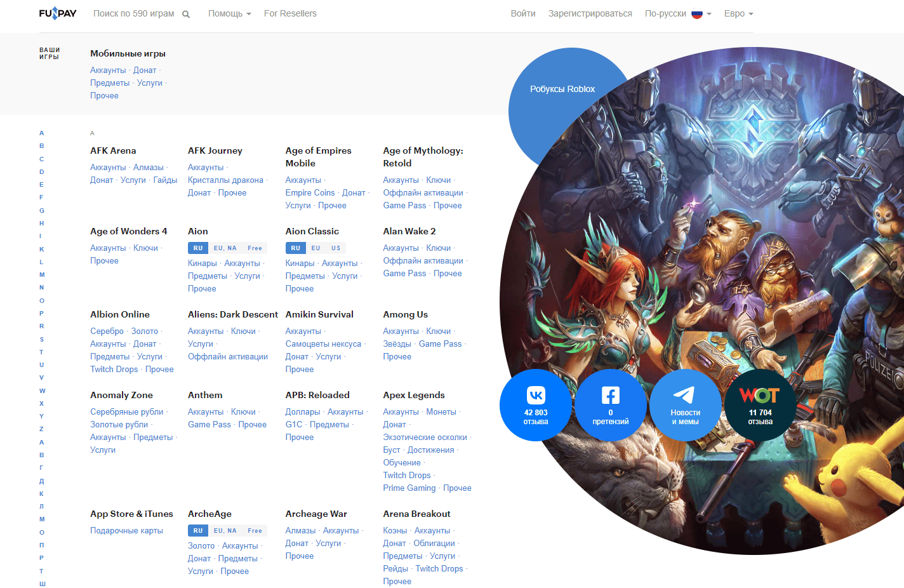Select the Free tab under ArcheAge
The width and height of the screenshot is (904, 588).
pyautogui.click(x=255, y=531)
